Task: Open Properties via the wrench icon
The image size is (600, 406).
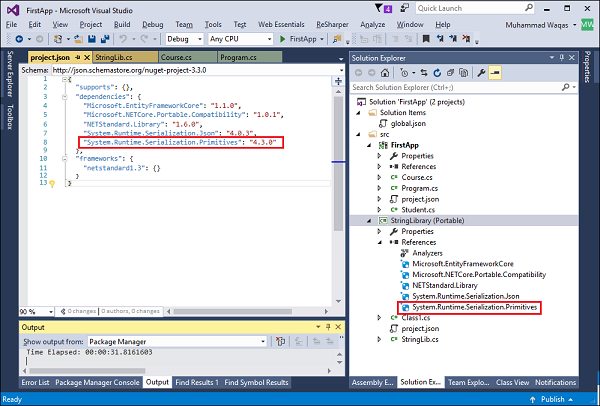Action: [481, 74]
